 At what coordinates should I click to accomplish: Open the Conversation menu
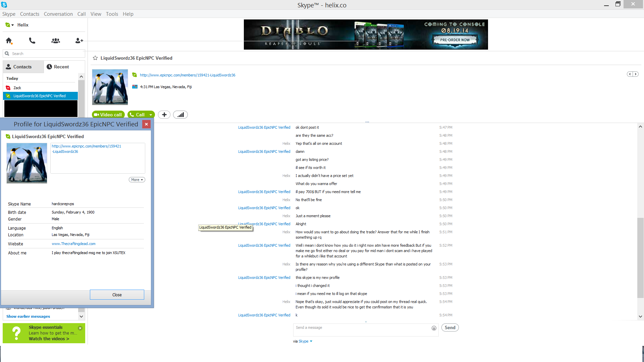point(58,14)
